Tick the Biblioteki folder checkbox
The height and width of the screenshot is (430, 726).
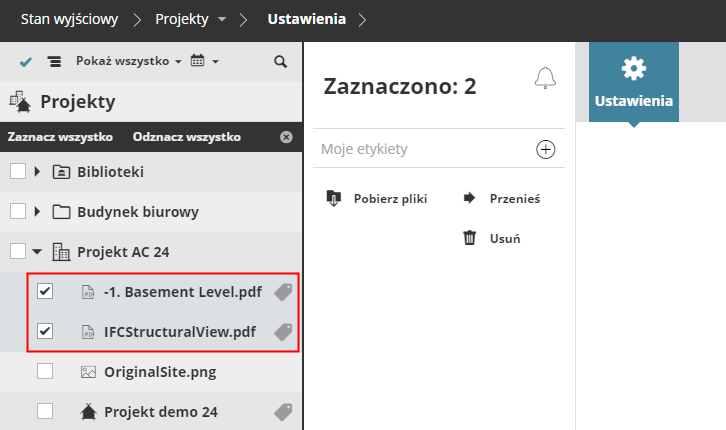(18, 171)
